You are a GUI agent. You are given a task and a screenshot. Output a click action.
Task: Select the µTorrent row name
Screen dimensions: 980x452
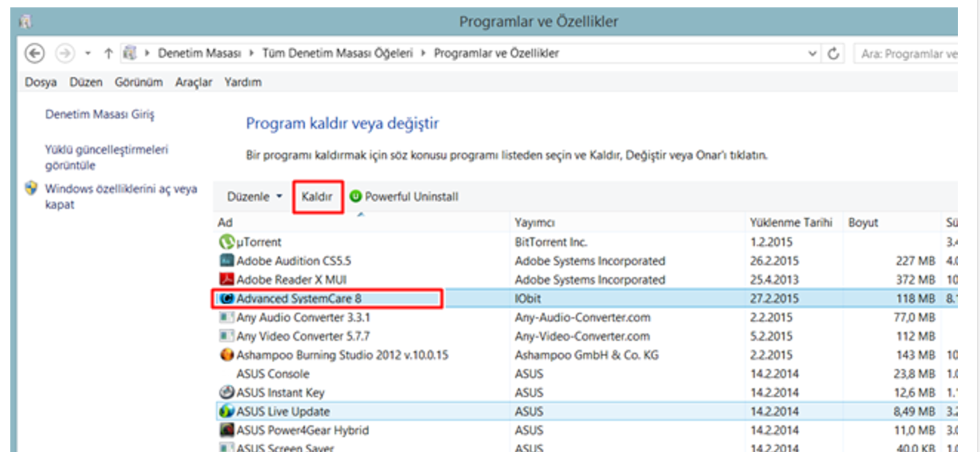tap(258, 242)
